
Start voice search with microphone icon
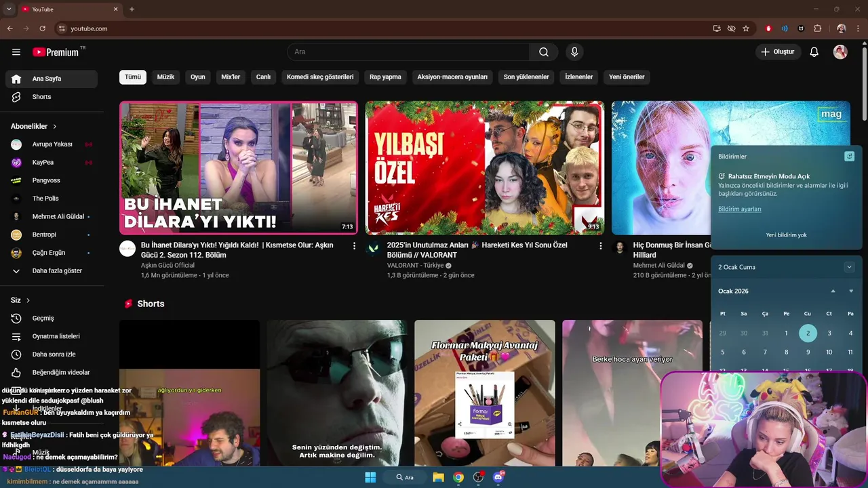coord(574,52)
